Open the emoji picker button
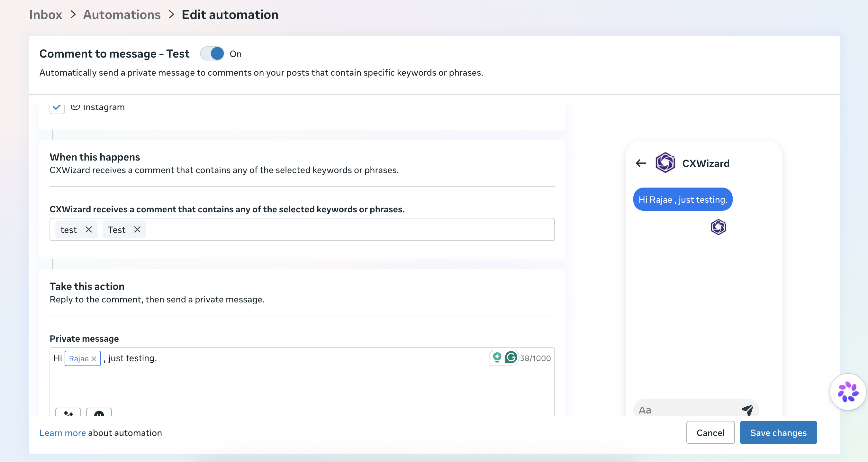Image resolution: width=868 pixels, height=462 pixels. (x=99, y=412)
